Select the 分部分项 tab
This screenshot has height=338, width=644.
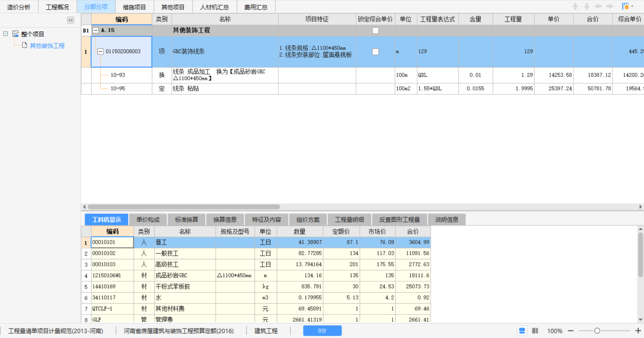[96, 7]
